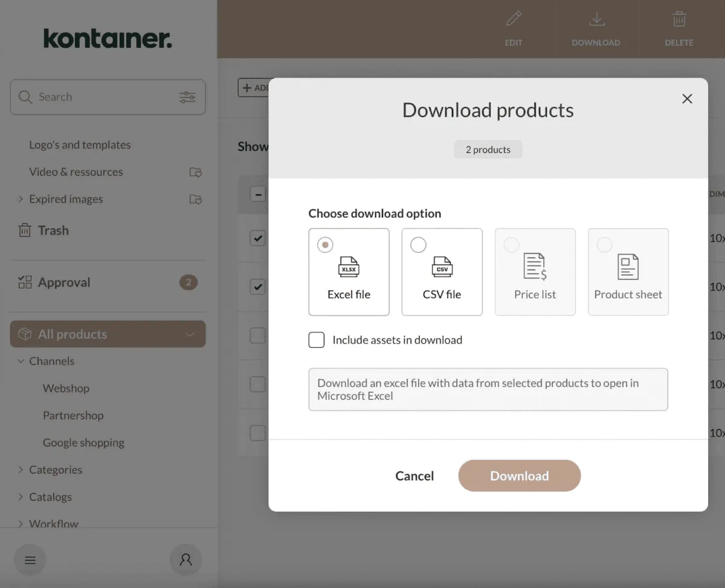Click the Delete trash icon
Image resolution: width=725 pixels, height=588 pixels.
point(679,19)
